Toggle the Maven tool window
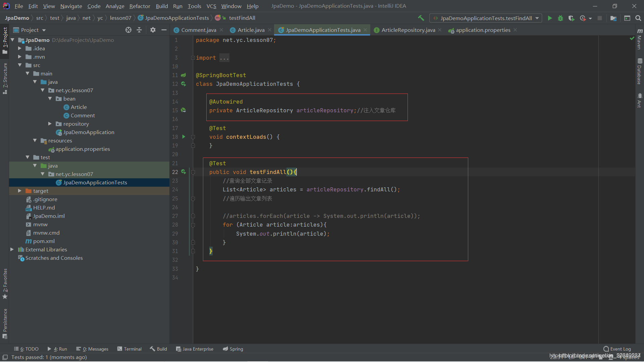This screenshot has width=644, height=362. click(x=640, y=40)
